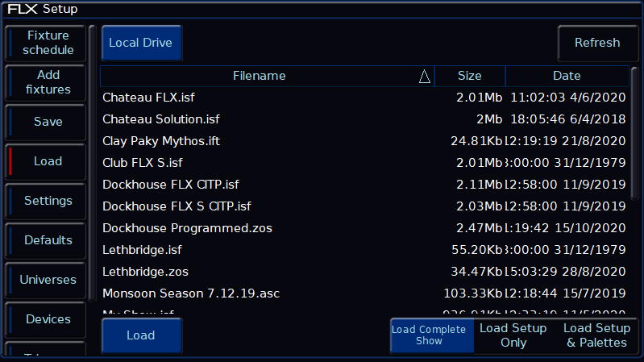Open the Defaults page
644x362 pixels.
46,240
